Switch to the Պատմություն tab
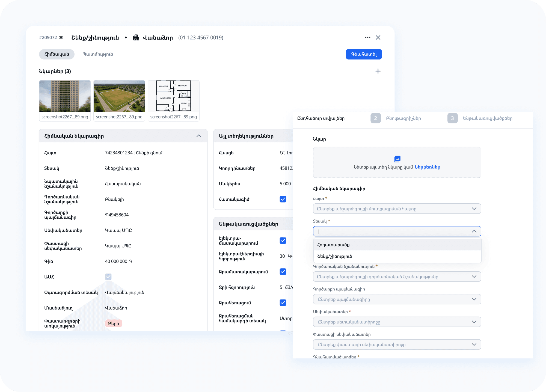This screenshot has width=546, height=392. 98,54
